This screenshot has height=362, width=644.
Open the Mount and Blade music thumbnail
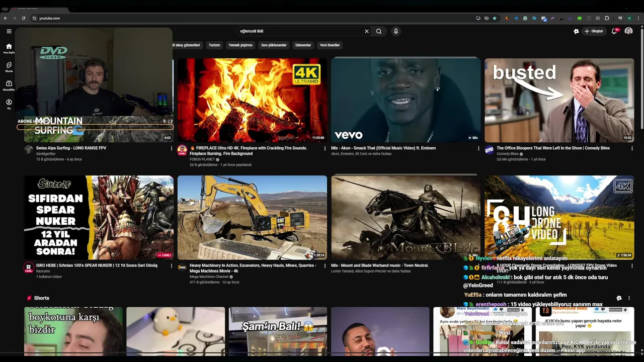(406, 217)
